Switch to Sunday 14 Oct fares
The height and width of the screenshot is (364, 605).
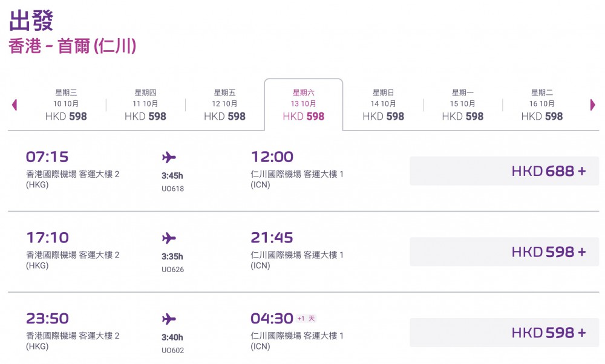click(x=383, y=105)
